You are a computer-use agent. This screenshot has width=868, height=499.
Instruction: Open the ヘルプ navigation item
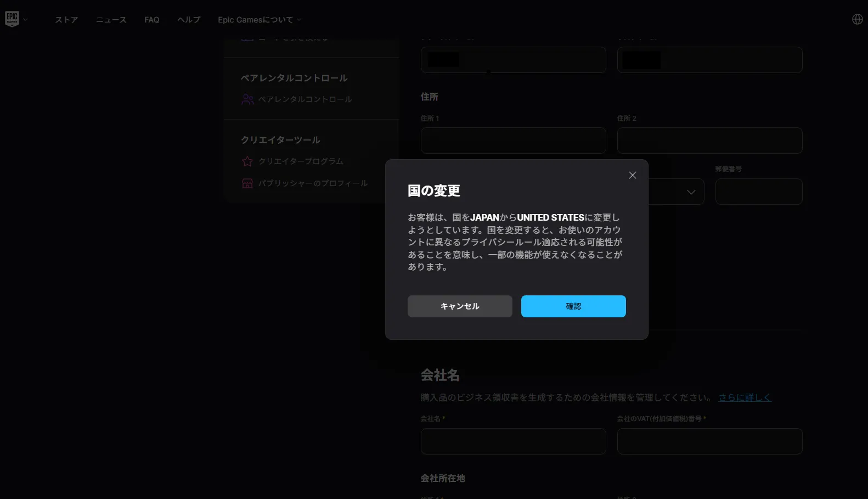pos(188,20)
